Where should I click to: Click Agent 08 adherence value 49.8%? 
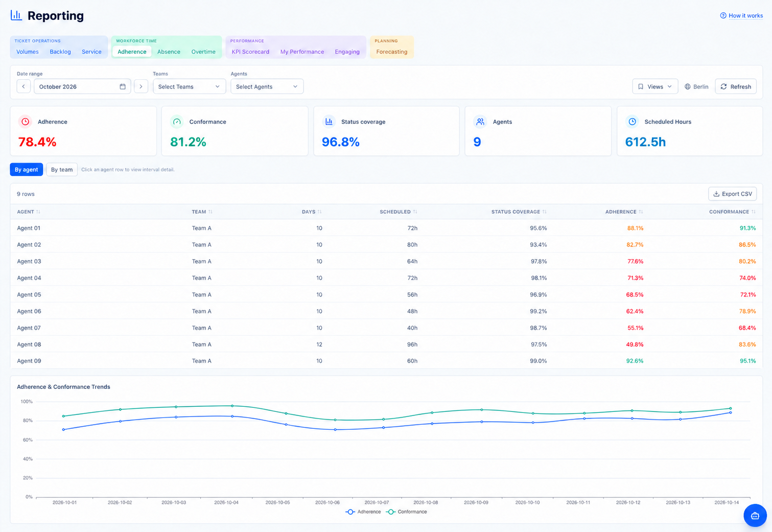(x=635, y=344)
